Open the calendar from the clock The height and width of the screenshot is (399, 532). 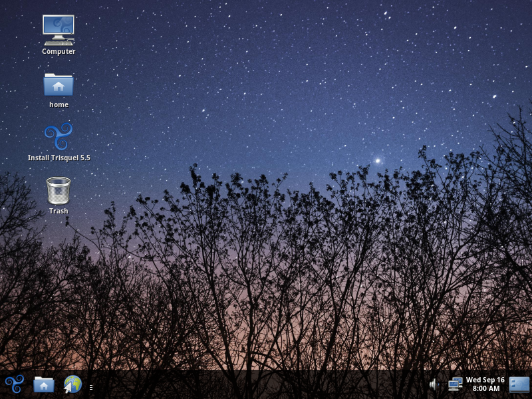click(485, 384)
